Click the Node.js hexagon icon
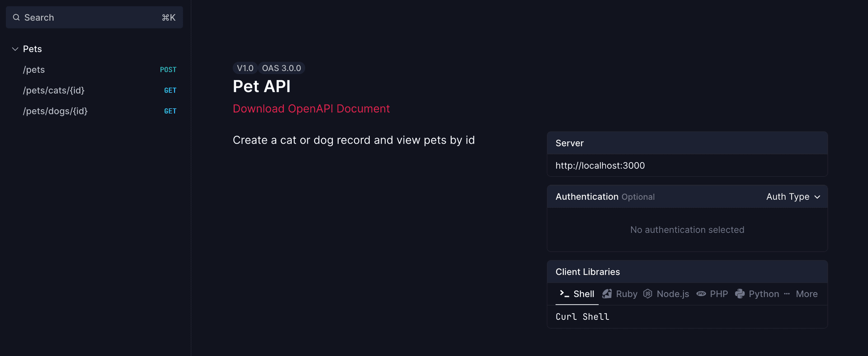The width and height of the screenshot is (868, 356). pyautogui.click(x=647, y=294)
